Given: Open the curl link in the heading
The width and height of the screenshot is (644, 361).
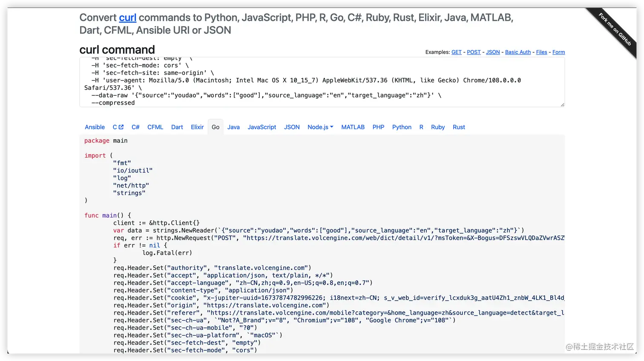Looking at the screenshot, I should pyautogui.click(x=127, y=17).
